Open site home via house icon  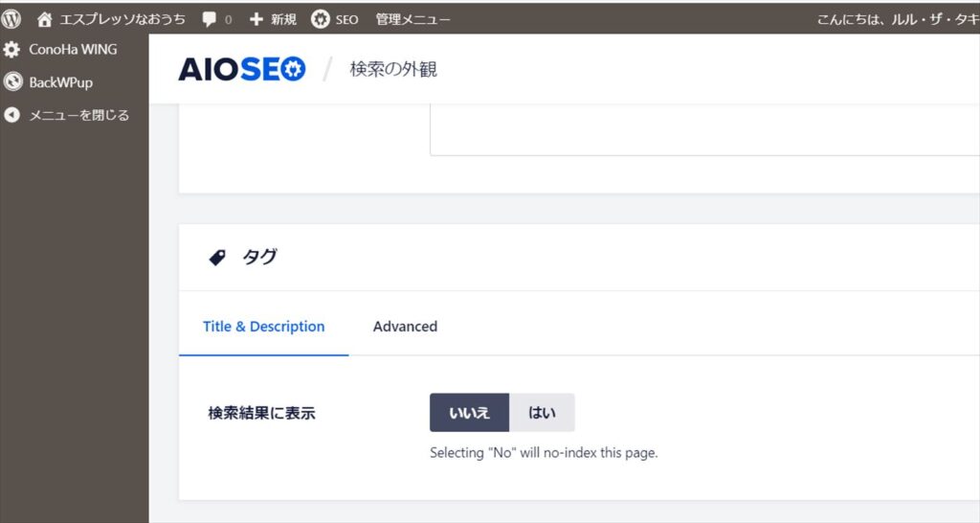pos(44,19)
